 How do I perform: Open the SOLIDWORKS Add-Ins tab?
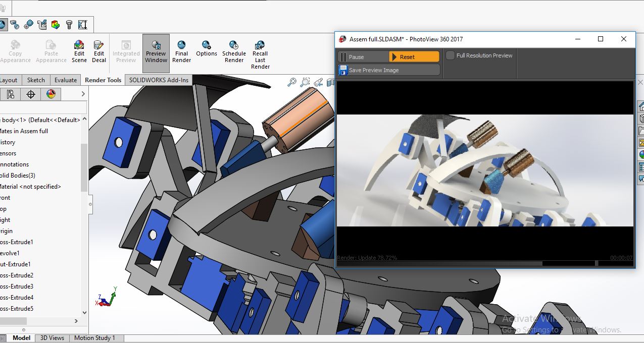pyautogui.click(x=159, y=80)
